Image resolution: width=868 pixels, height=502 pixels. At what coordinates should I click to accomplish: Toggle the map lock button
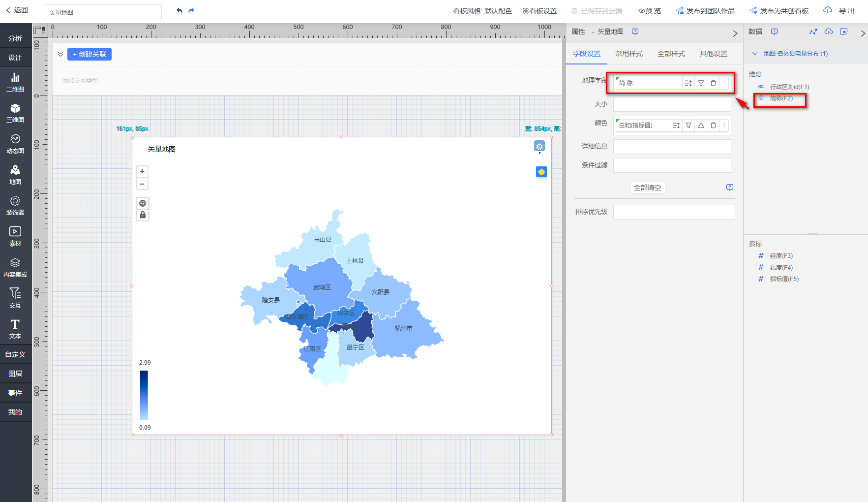click(x=143, y=215)
